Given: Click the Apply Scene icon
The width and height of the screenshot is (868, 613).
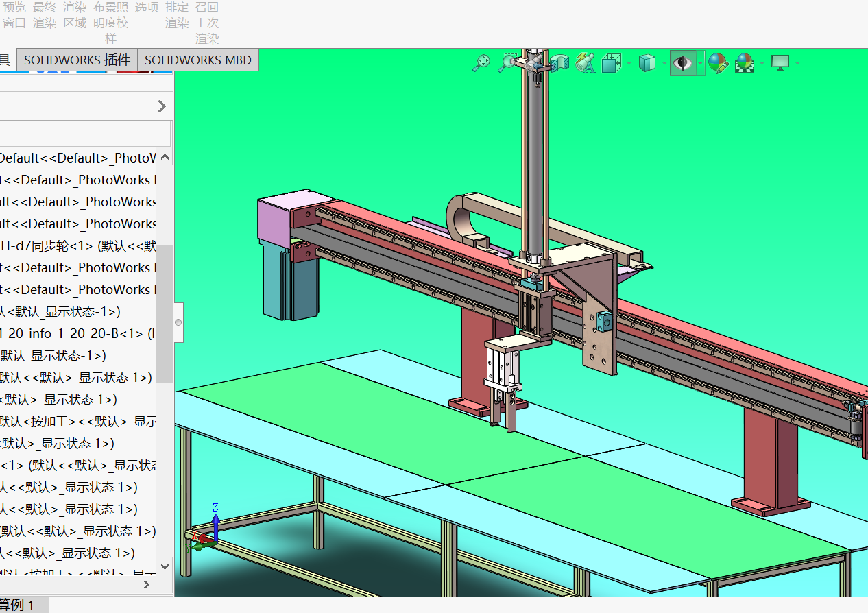Looking at the screenshot, I should (745, 64).
